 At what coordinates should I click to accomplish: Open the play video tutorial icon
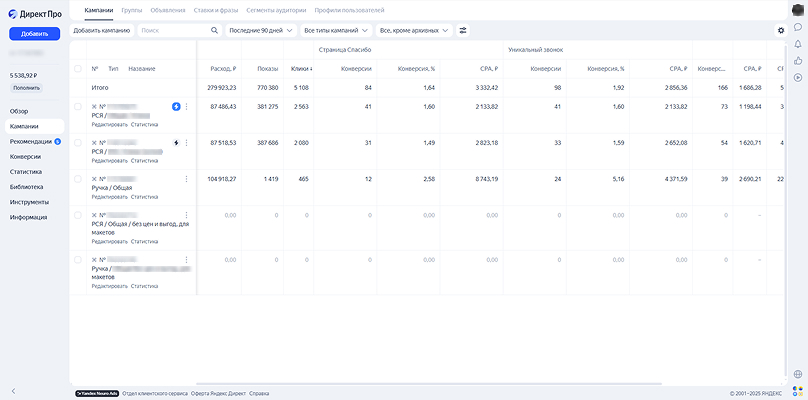798,77
